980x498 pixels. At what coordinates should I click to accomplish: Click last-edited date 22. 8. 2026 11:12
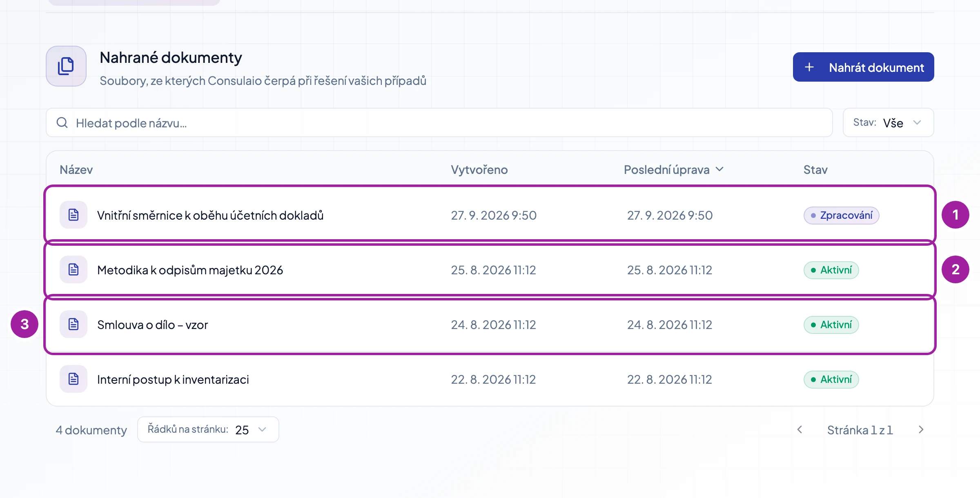[670, 379]
